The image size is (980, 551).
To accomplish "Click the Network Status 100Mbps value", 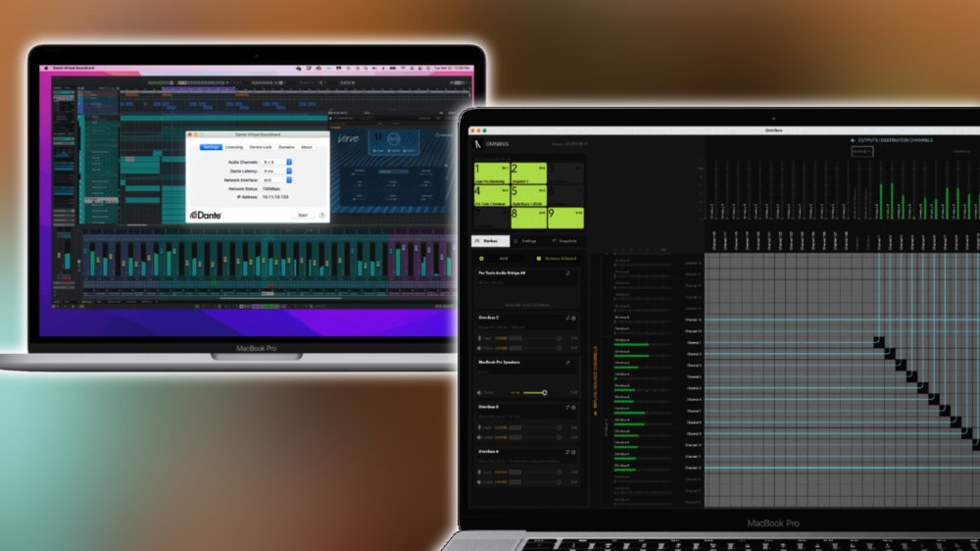I will tap(271, 188).
